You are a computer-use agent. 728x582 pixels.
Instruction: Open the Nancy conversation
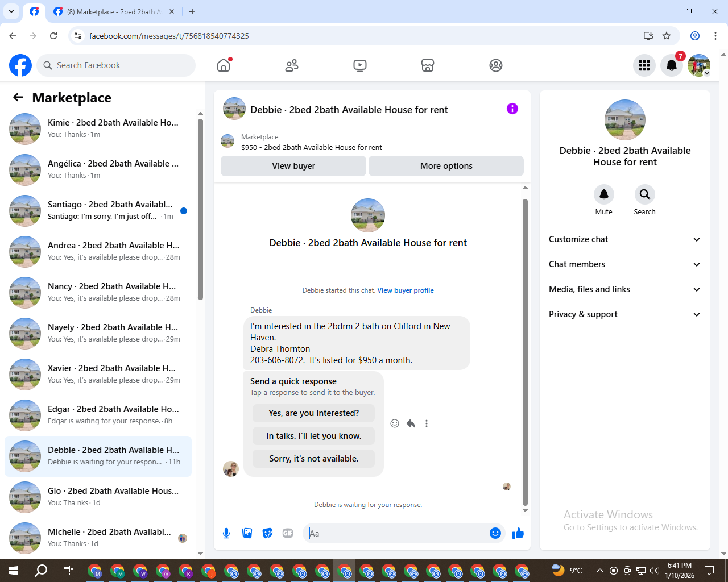click(x=98, y=293)
